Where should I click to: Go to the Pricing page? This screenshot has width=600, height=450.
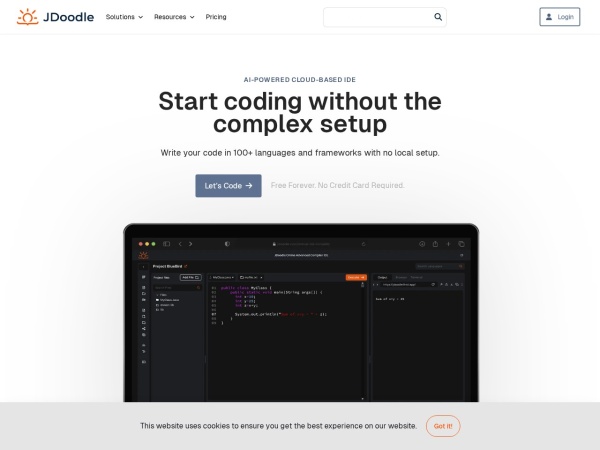coord(216,17)
